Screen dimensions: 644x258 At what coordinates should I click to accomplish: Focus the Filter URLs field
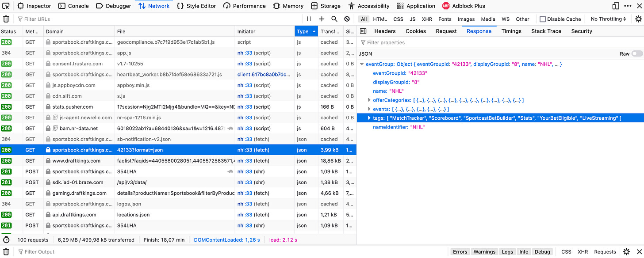(158, 19)
